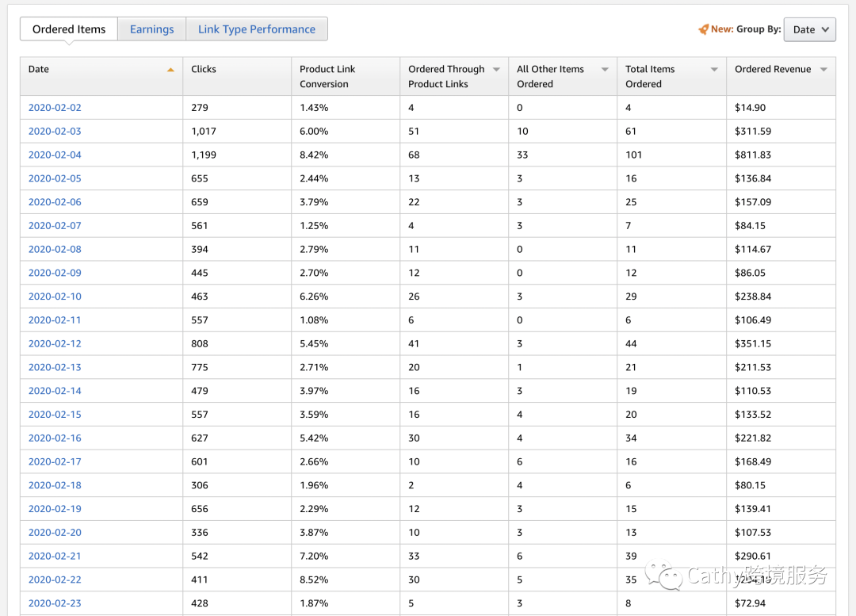This screenshot has height=616, width=856.
Task: Select the Ordered Items tab
Action: tap(69, 29)
